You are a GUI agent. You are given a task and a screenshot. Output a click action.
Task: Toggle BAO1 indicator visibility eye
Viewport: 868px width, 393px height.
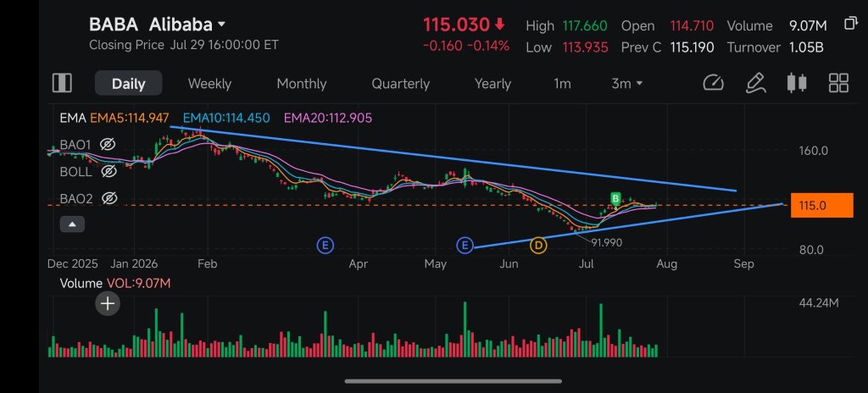pos(108,145)
